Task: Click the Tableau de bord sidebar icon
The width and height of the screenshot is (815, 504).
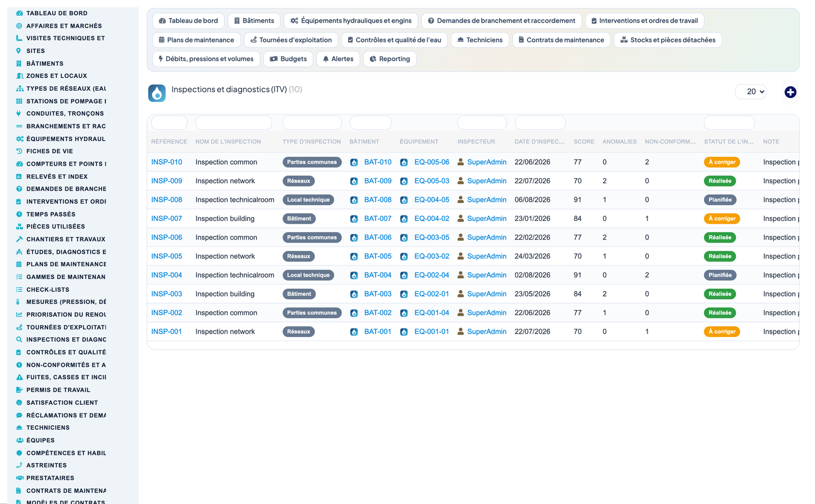Action: 19,13
